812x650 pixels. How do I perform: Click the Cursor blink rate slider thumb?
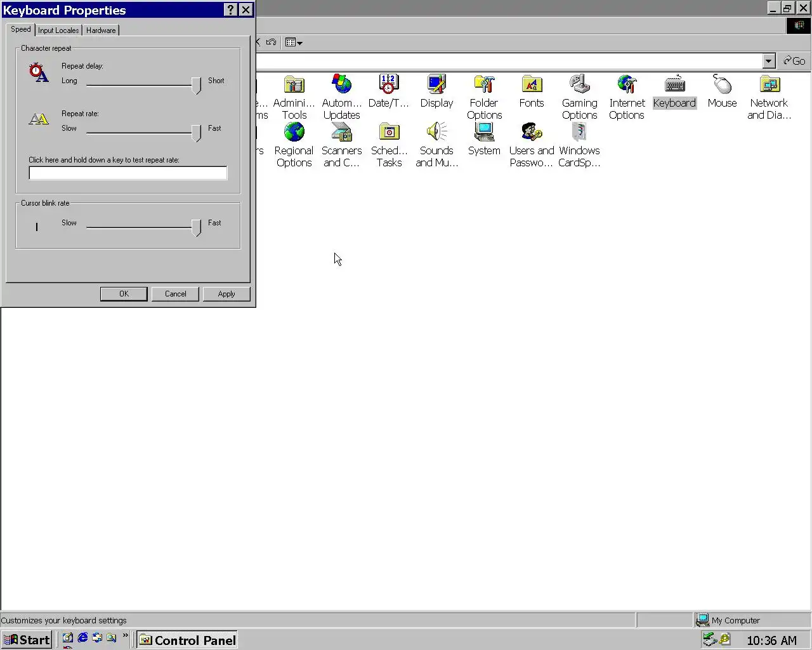tap(197, 228)
